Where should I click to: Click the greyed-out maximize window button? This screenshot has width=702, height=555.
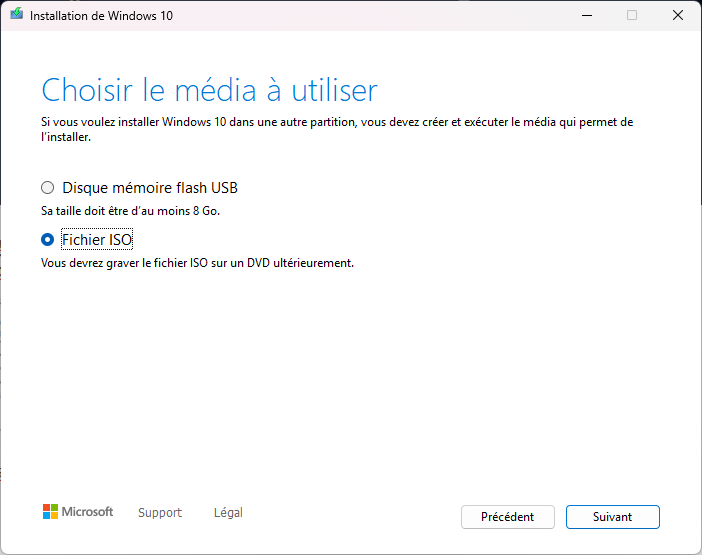[632, 15]
